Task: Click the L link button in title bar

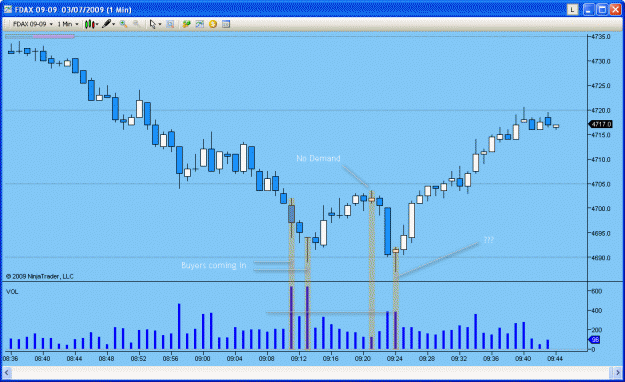Action: (572, 9)
